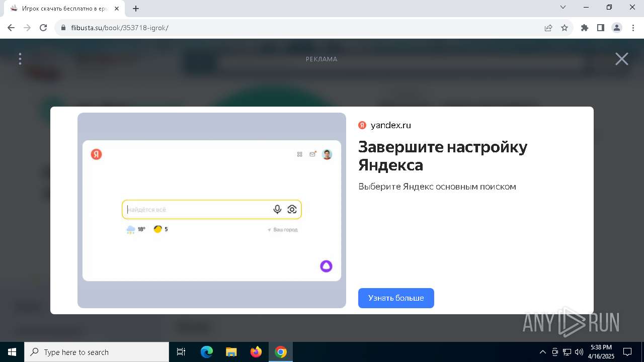The image size is (644, 362).
Task: Click the "Узнать больше" button
Action: (x=396, y=298)
